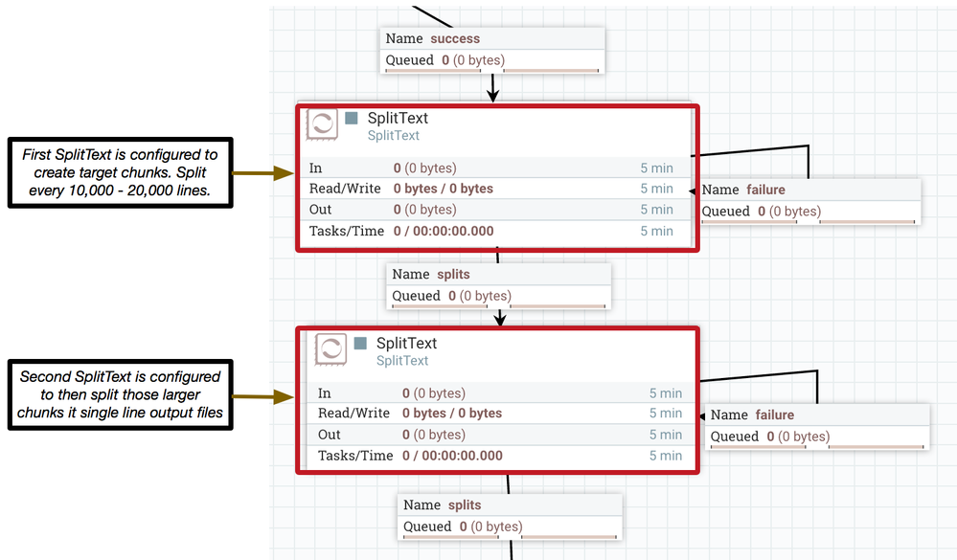
Task: Click queue fill bar on lower splits connection
Action: point(510,537)
